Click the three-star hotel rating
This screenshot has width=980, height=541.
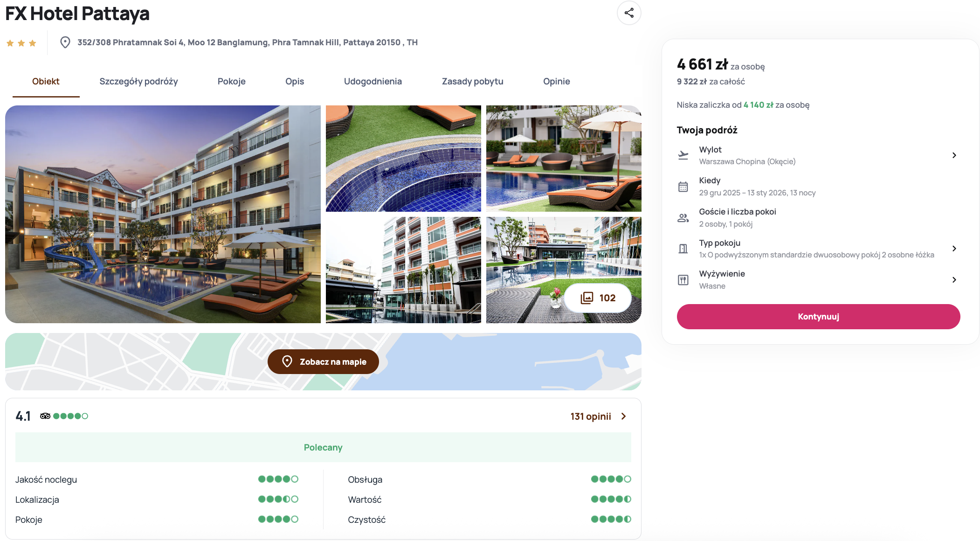pyautogui.click(x=21, y=43)
